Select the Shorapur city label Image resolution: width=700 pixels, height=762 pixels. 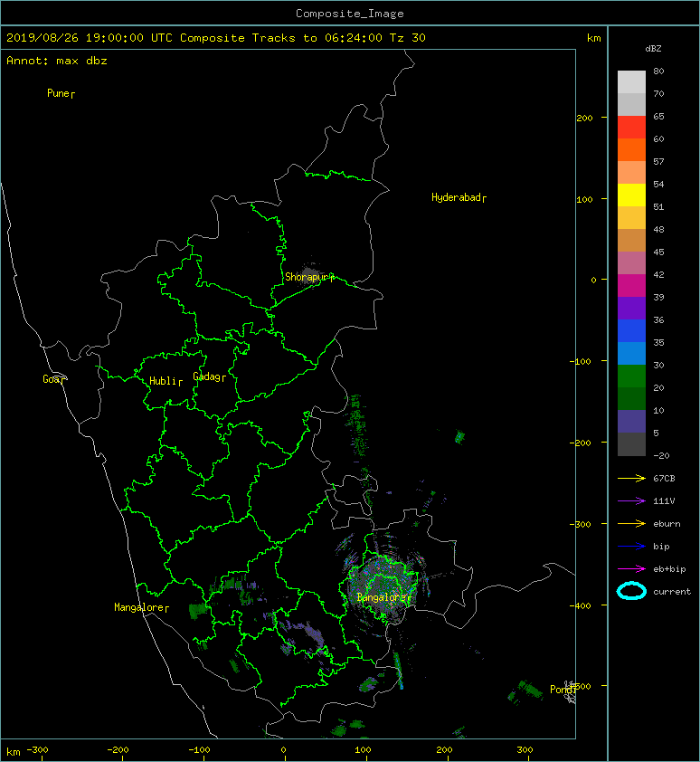tap(309, 277)
